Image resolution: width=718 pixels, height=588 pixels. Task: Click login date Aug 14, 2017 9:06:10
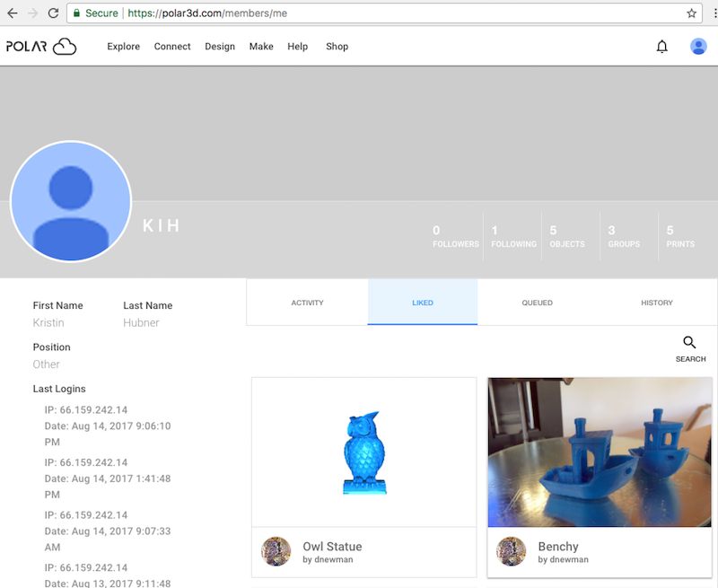coord(108,434)
